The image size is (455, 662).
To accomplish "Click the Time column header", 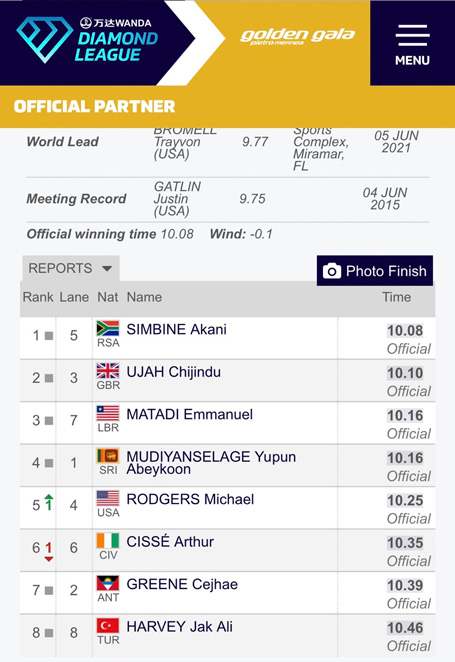I will [x=396, y=297].
